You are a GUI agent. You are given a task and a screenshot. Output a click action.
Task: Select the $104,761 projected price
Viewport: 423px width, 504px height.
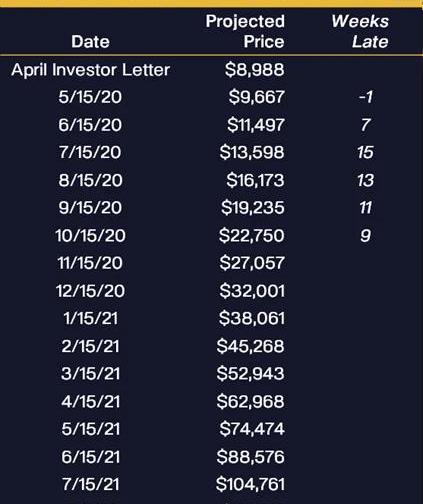250,484
